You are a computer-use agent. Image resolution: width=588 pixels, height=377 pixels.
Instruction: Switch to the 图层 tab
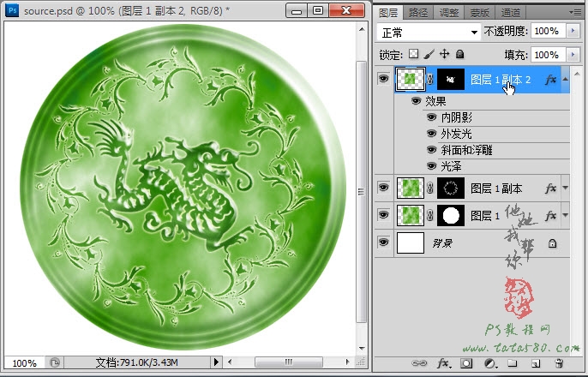(388, 13)
